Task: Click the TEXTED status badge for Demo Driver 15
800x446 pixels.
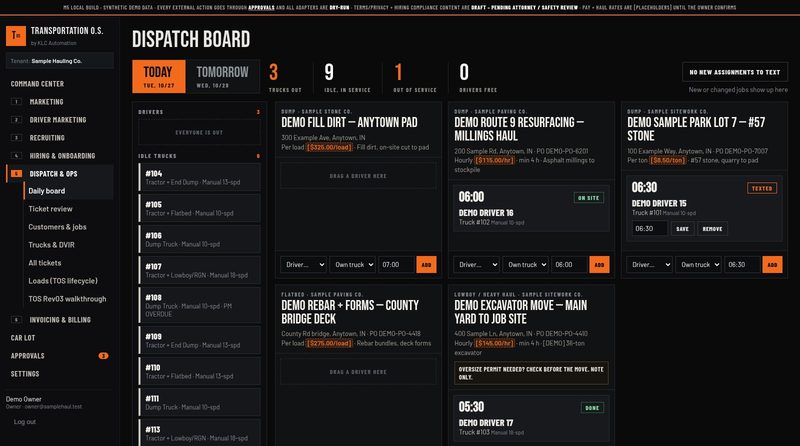Action: 762,188
